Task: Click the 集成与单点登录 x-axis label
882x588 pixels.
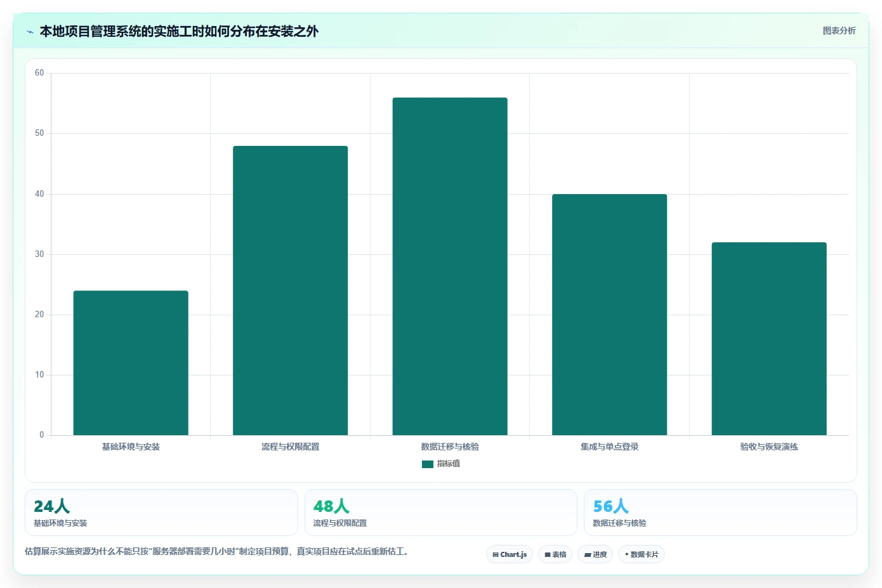Action: tap(609, 447)
